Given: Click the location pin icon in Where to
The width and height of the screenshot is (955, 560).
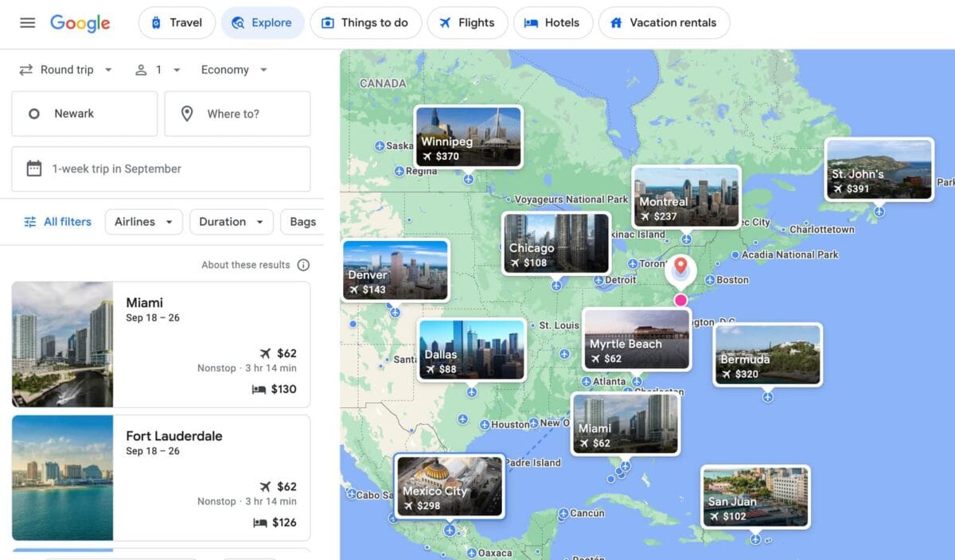Looking at the screenshot, I should click(187, 114).
